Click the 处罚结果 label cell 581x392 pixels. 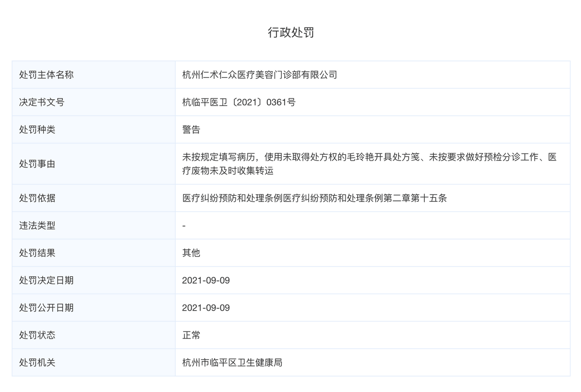pos(37,253)
